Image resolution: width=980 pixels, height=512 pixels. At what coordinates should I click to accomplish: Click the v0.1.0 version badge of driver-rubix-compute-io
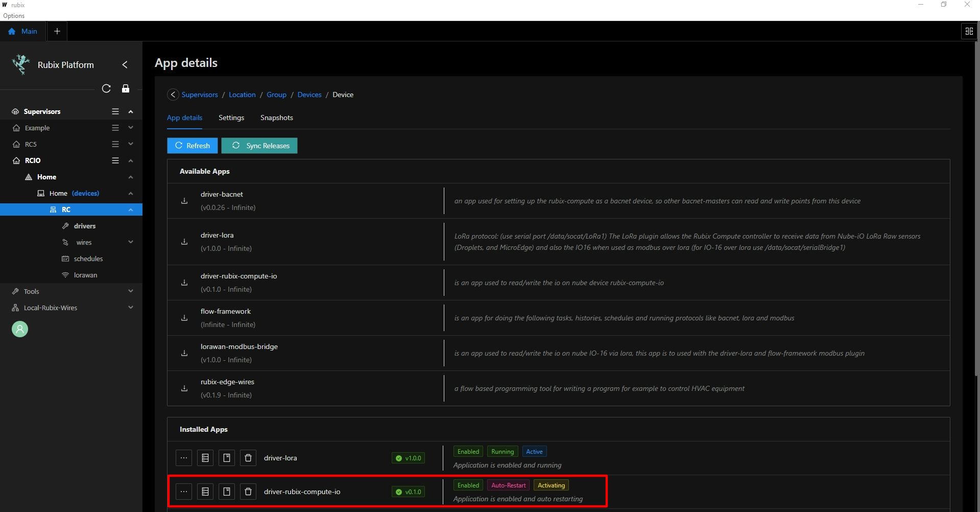408,492
